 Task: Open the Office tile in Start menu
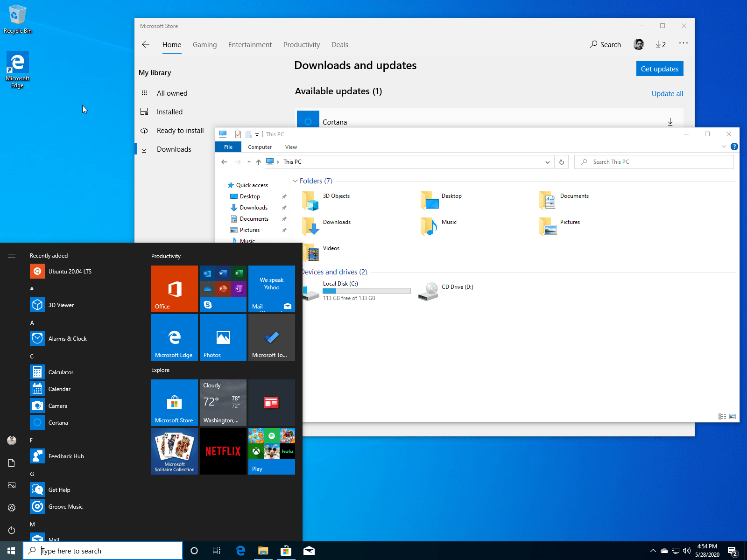click(x=175, y=289)
